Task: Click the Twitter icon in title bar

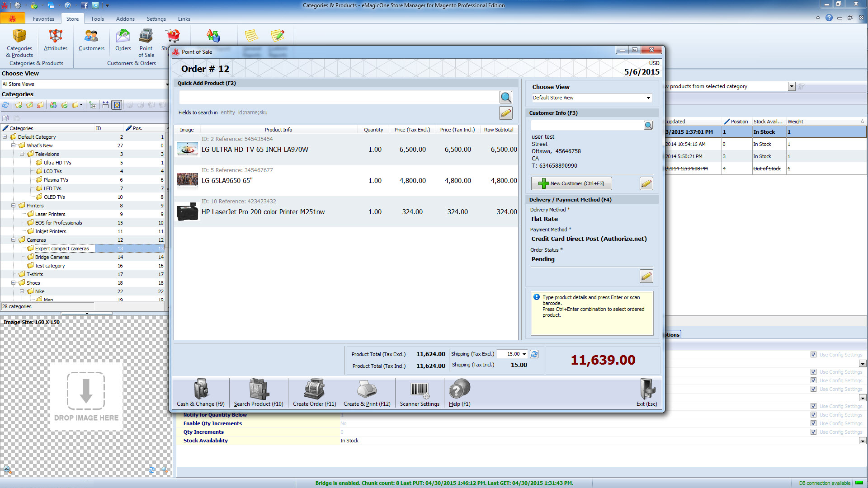Action: [x=95, y=5]
